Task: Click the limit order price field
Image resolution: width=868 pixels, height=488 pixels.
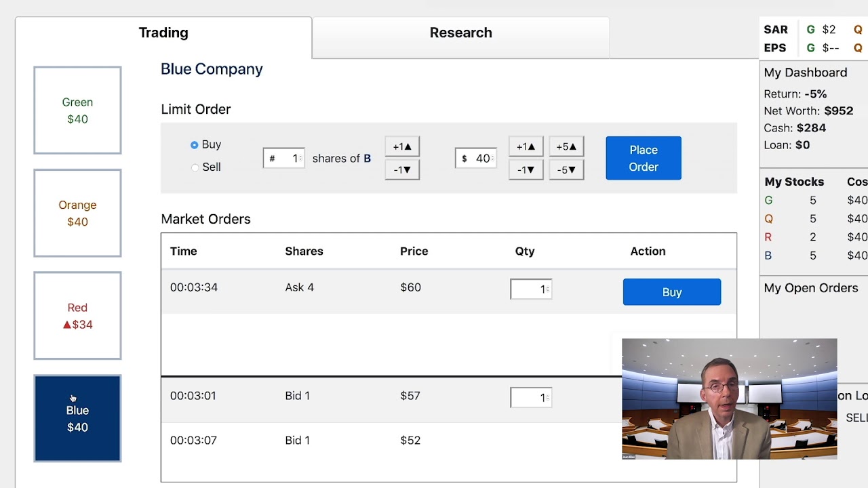Action: (x=475, y=158)
